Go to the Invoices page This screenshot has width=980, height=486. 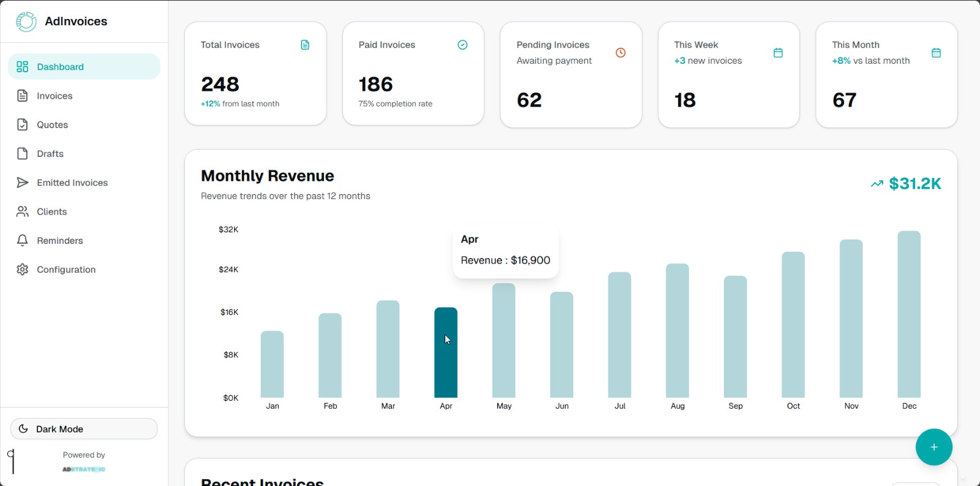click(x=55, y=96)
